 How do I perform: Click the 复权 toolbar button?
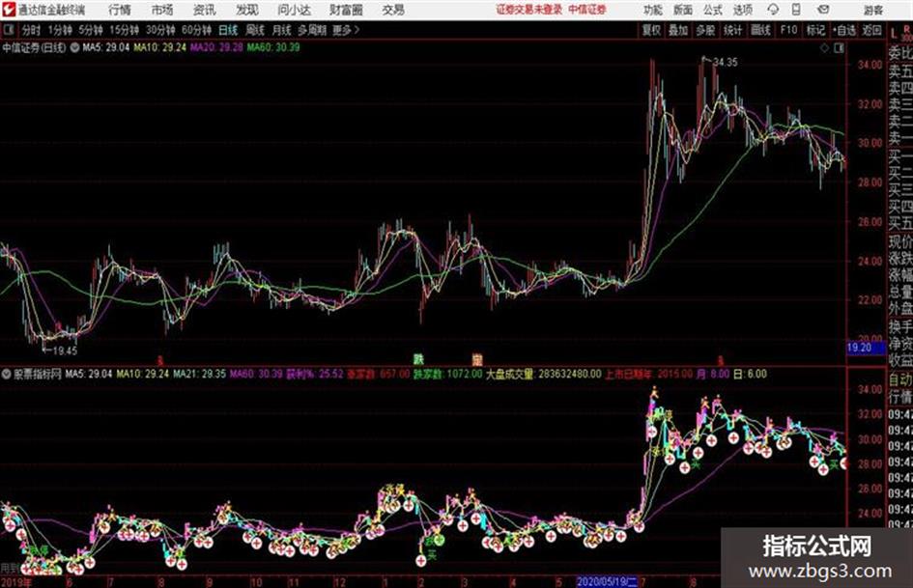pyautogui.click(x=651, y=30)
